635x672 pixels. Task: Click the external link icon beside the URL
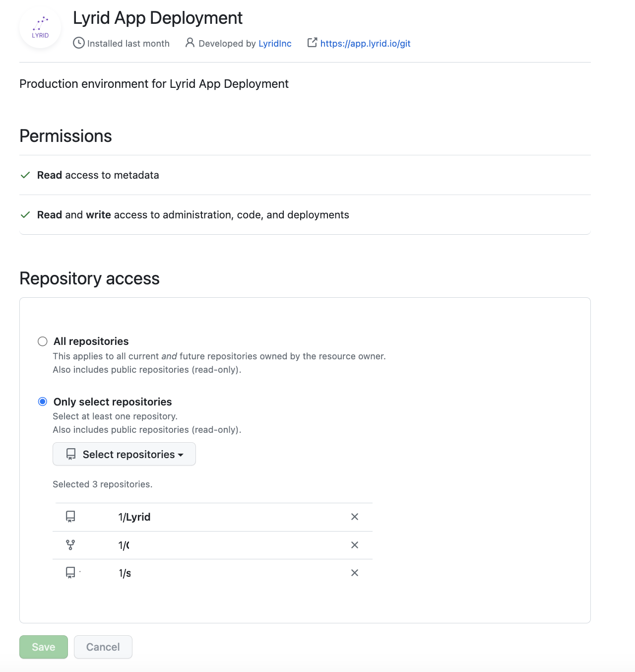coord(312,43)
